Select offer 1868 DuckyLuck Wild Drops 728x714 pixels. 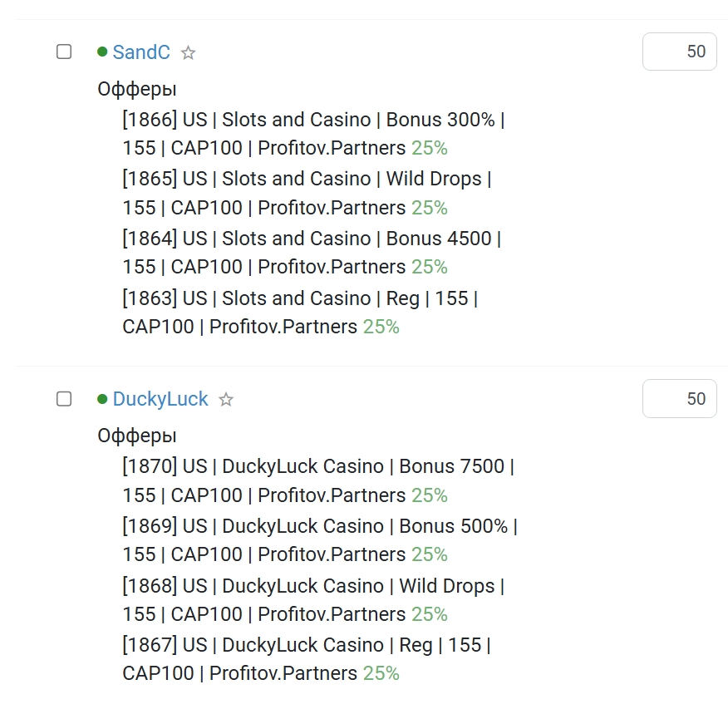[313, 600]
